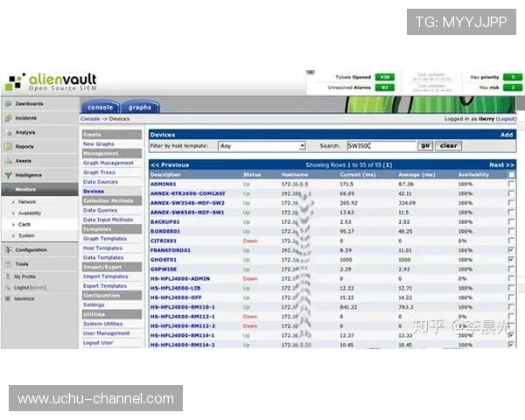Check the box for ADMIN01 row

[x=511, y=185]
